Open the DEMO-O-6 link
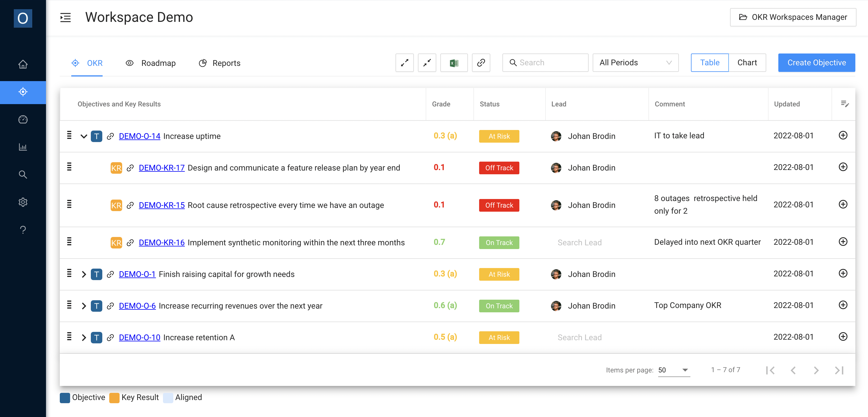The width and height of the screenshot is (868, 417). pyautogui.click(x=137, y=306)
